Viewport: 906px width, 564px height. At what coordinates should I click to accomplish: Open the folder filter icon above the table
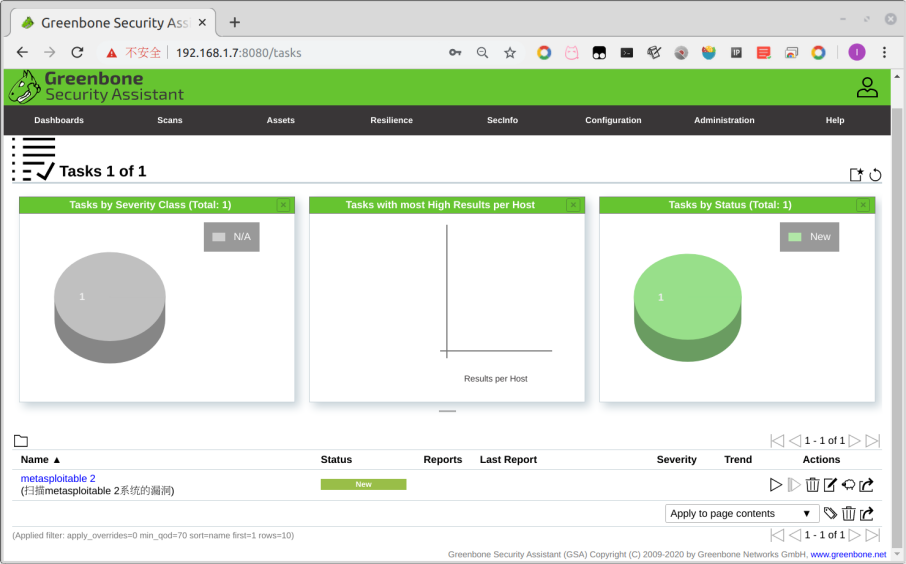21,441
